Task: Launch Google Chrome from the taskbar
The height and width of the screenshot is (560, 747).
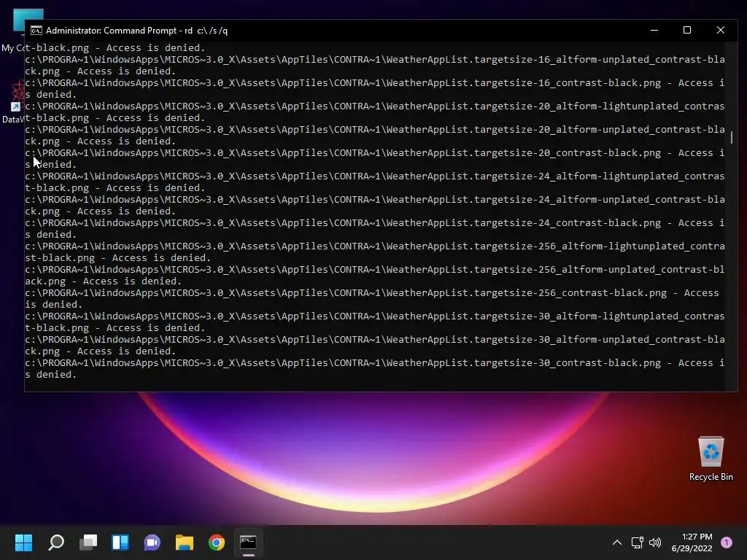Action: (216, 542)
